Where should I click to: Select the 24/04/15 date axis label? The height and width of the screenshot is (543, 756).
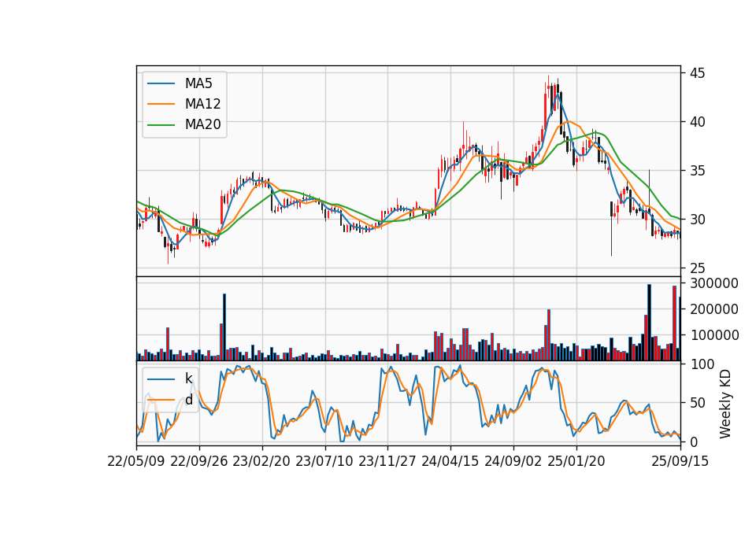pos(450,461)
